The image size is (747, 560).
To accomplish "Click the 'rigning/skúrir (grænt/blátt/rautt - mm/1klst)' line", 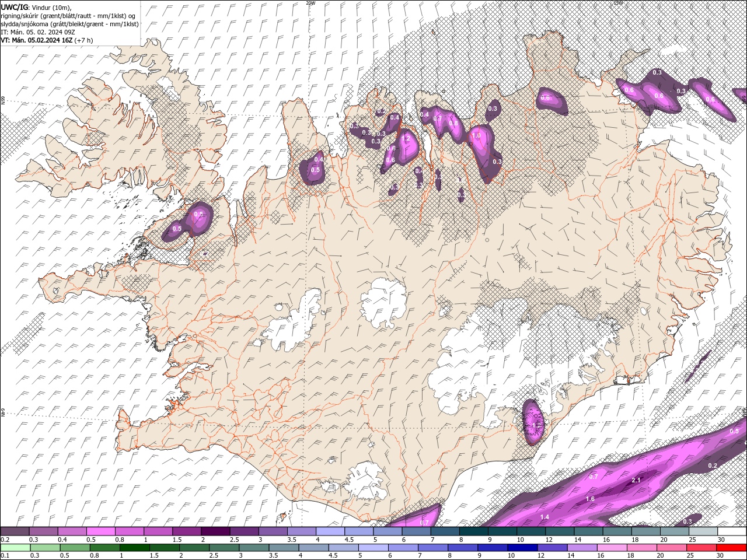I will 68,15.
